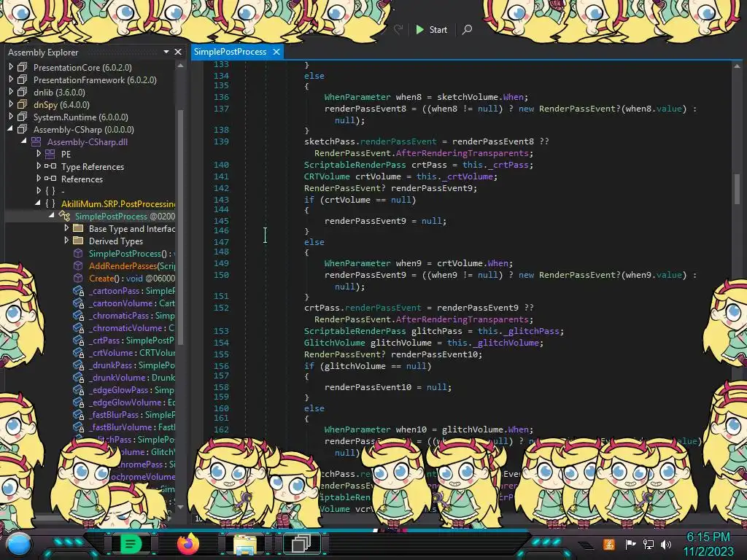747x560 pixels.
Task: Click the _glitchPass reference on line 153
Action: click(x=532, y=331)
